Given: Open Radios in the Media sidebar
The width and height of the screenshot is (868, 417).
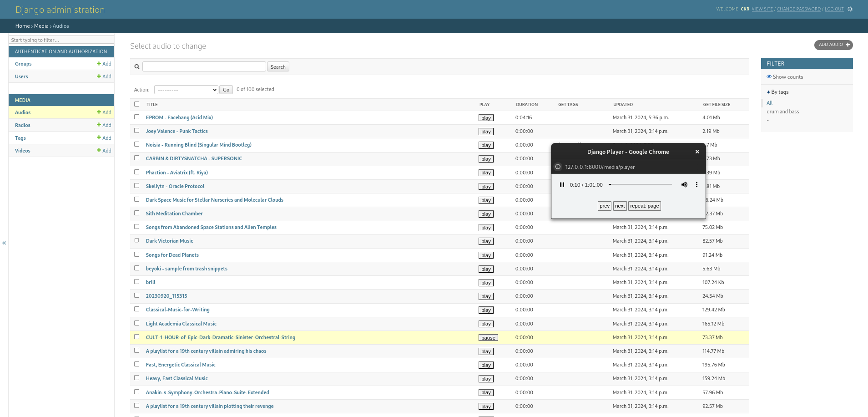Looking at the screenshot, I should (23, 125).
